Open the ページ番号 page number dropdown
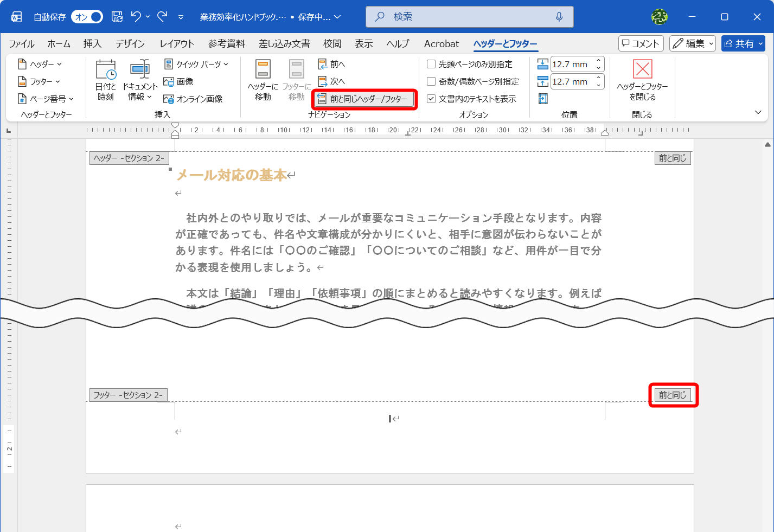The image size is (774, 532). [x=46, y=99]
